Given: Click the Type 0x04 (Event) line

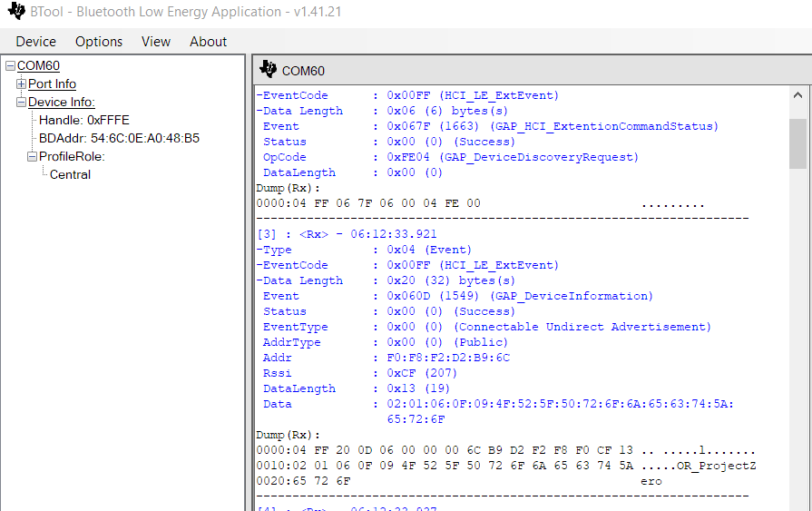Looking at the screenshot, I should (364, 250).
